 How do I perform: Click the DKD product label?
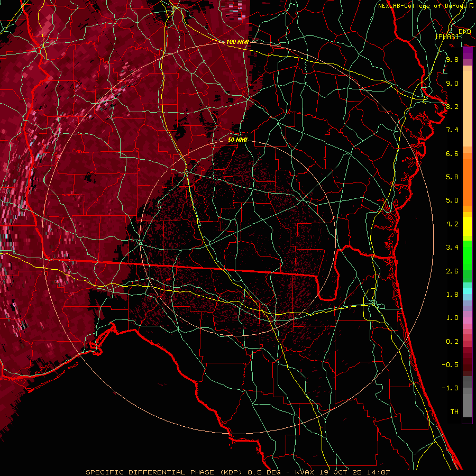(x=464, y=31)
